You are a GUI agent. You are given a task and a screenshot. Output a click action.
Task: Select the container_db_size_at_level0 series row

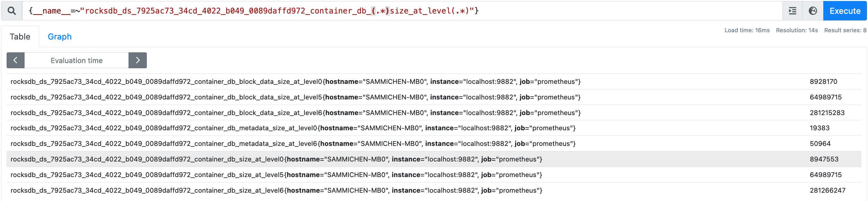point(434,159)
